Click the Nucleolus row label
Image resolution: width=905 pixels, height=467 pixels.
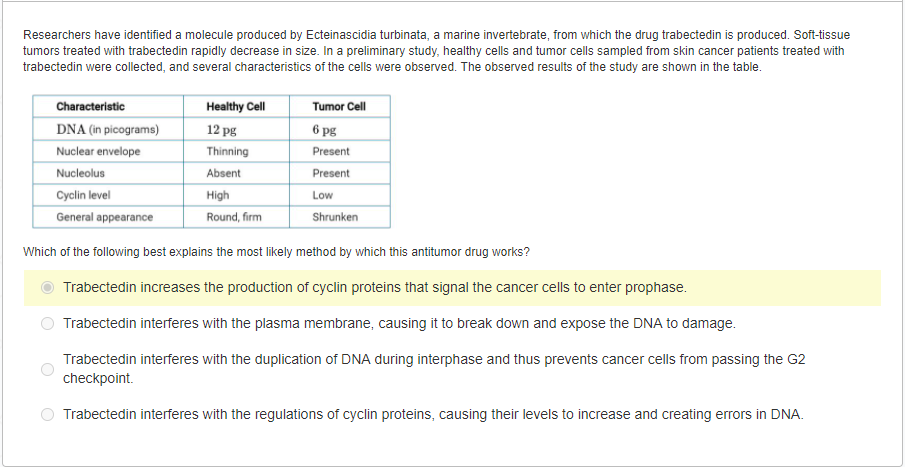[80, 173]
